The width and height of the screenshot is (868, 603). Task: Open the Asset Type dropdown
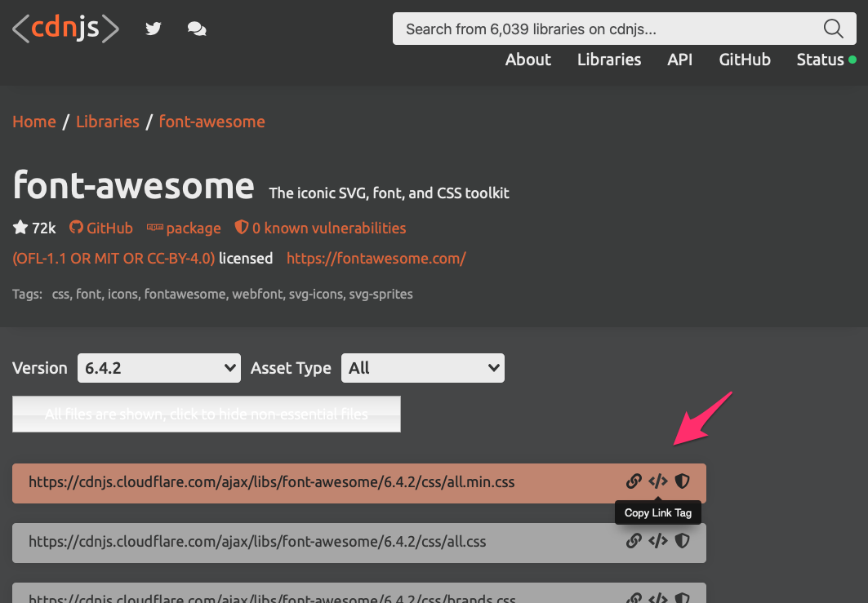422,368
